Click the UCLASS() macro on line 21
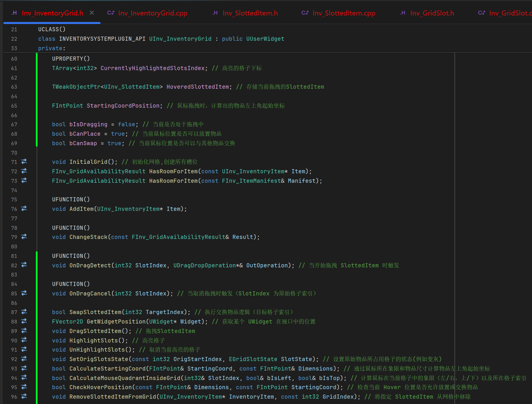The height and width of the screenshot is (404, 532). point(52,29)
